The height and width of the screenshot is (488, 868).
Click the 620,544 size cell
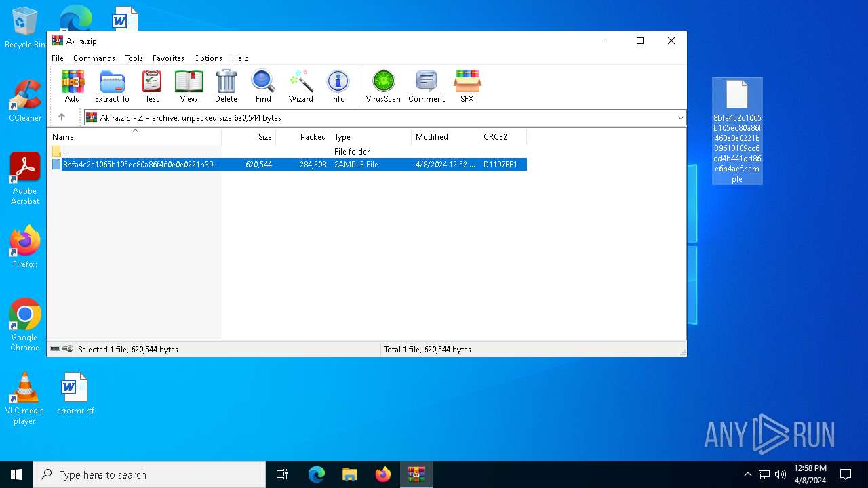pyautogui.click(x=258, y=165)
